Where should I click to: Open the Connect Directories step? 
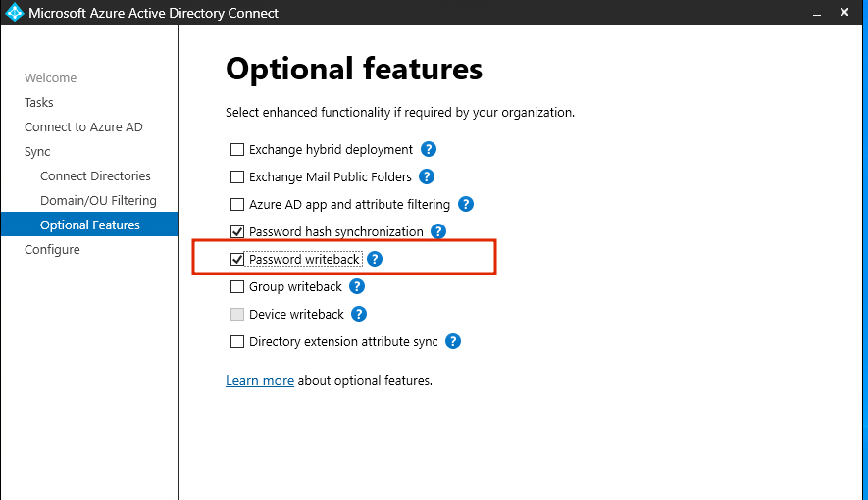(x=95, y=176)
